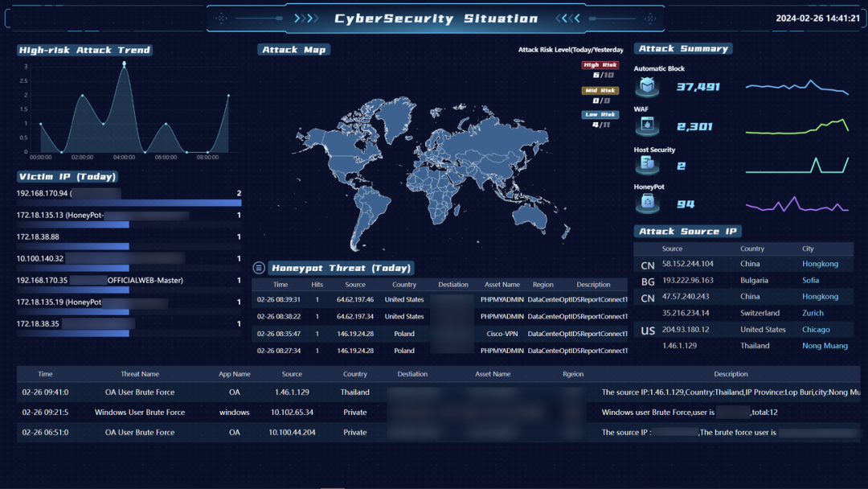Select the High Risk level badge
Viewport: 868px width, 489px height.
coord(600,65)
